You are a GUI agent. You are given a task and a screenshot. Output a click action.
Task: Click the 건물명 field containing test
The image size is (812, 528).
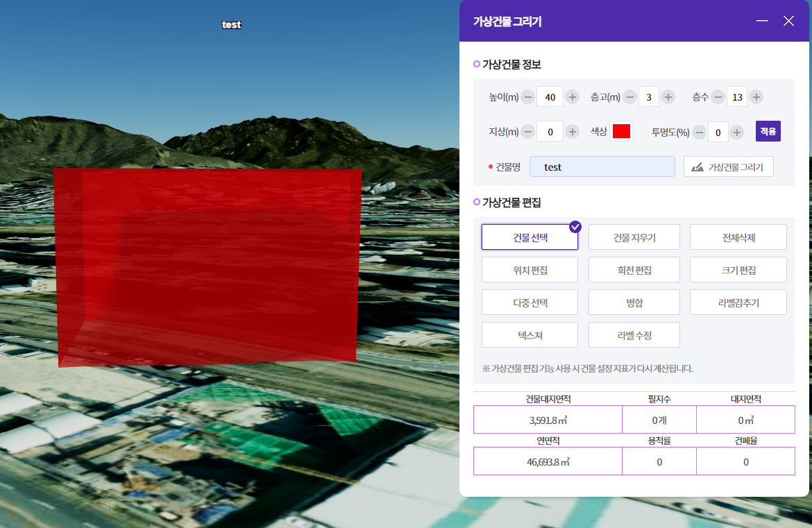point(602,167)
